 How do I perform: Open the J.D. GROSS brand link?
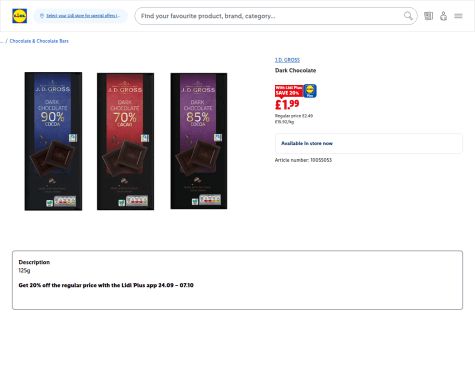point(287,60)
